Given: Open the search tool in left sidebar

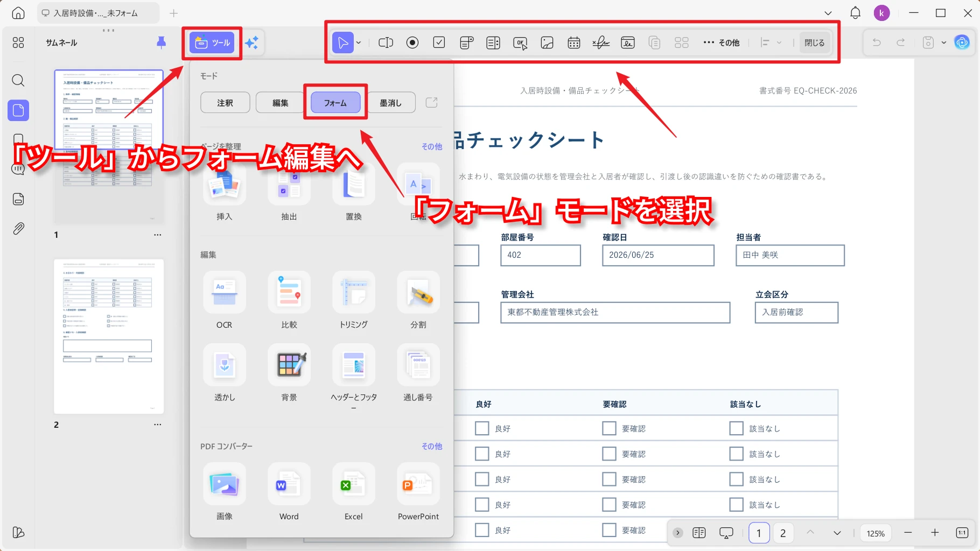Looking at the screenshot, I should pos(18,81).
